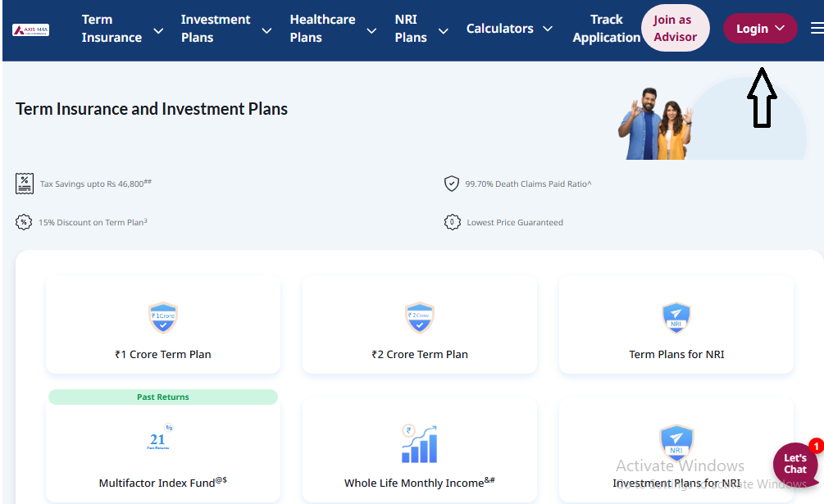Open the Investment Plans for NRI card

coord(676,451)
